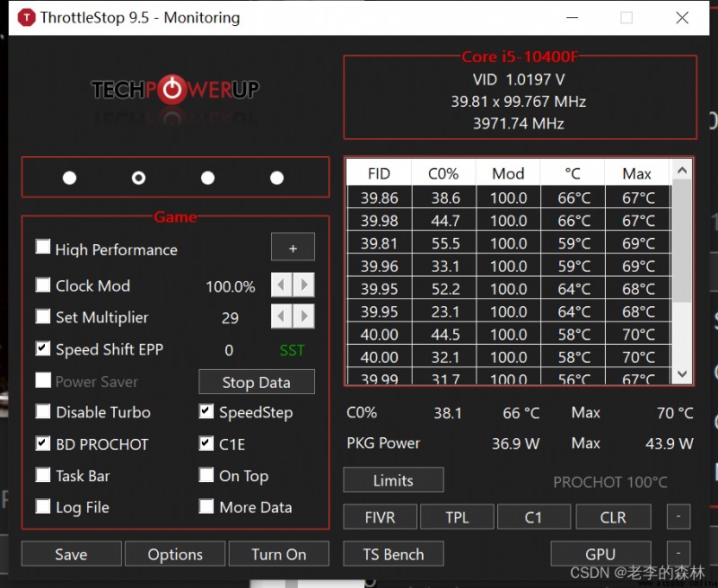Lower Set Multiplier with left arrow
Screen dimensions: 718x588
pos(281,316)
